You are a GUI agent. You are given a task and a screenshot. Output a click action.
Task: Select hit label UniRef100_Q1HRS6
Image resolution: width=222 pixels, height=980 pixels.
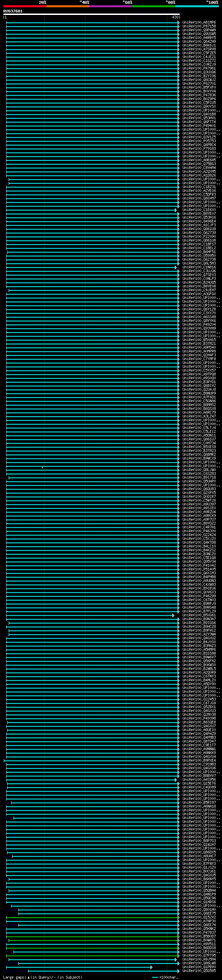(199, 902)
